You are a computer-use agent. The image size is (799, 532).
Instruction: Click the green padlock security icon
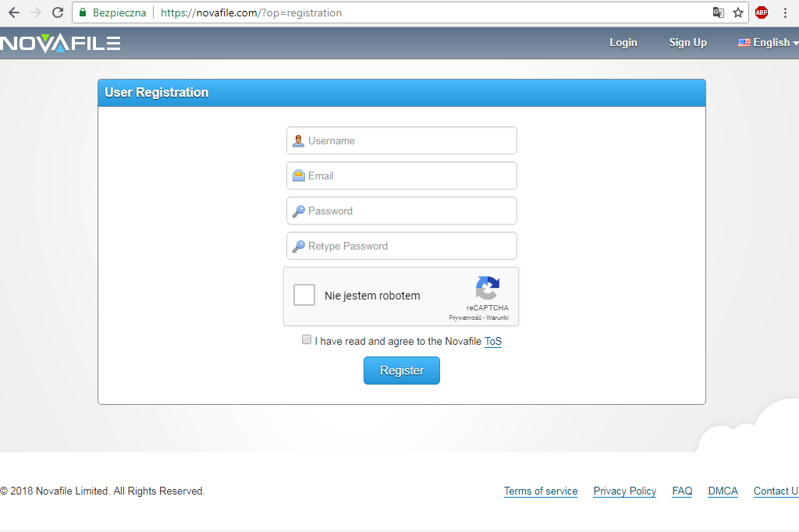tap(83, 12)
